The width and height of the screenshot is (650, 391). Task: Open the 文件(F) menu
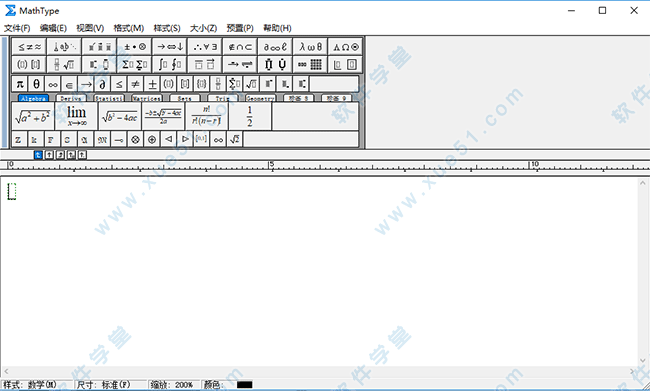click(x=17, y=28)
